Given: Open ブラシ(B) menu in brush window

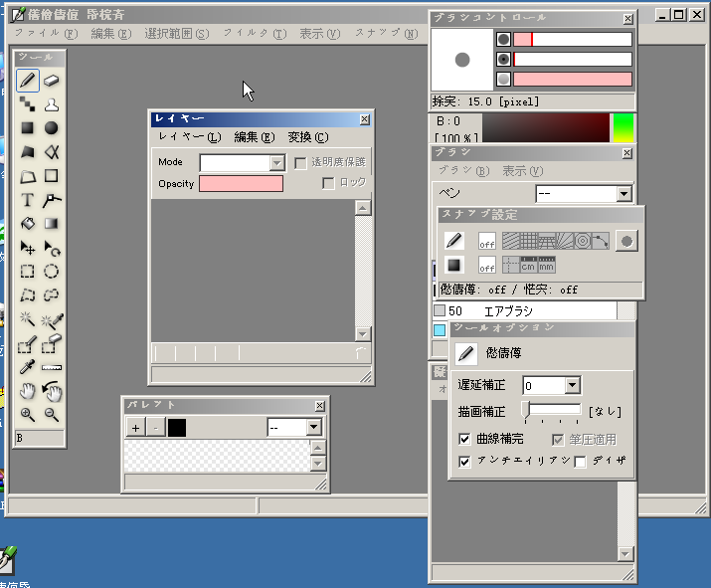Looking at the screenshot, I should coord(464,171).
